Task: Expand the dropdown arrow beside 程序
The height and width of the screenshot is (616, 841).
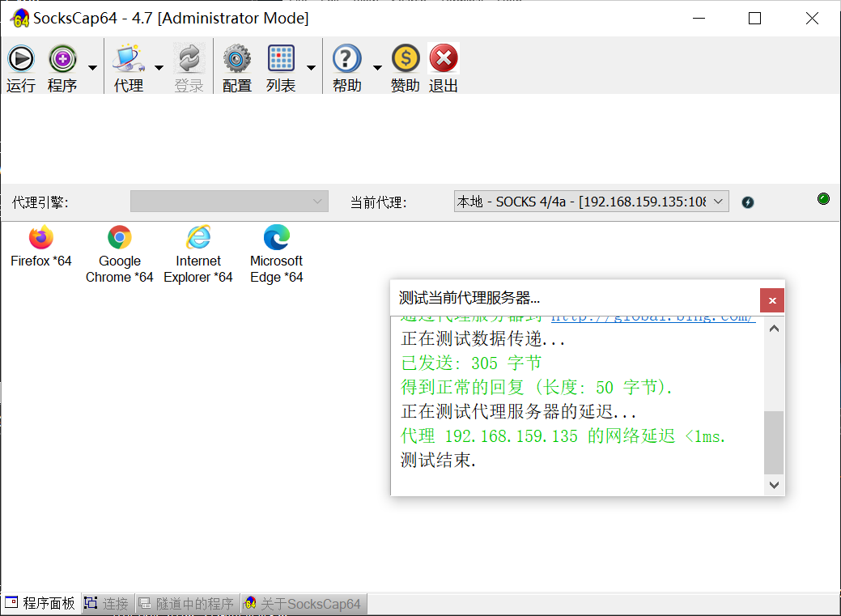Action: (92, 68)
